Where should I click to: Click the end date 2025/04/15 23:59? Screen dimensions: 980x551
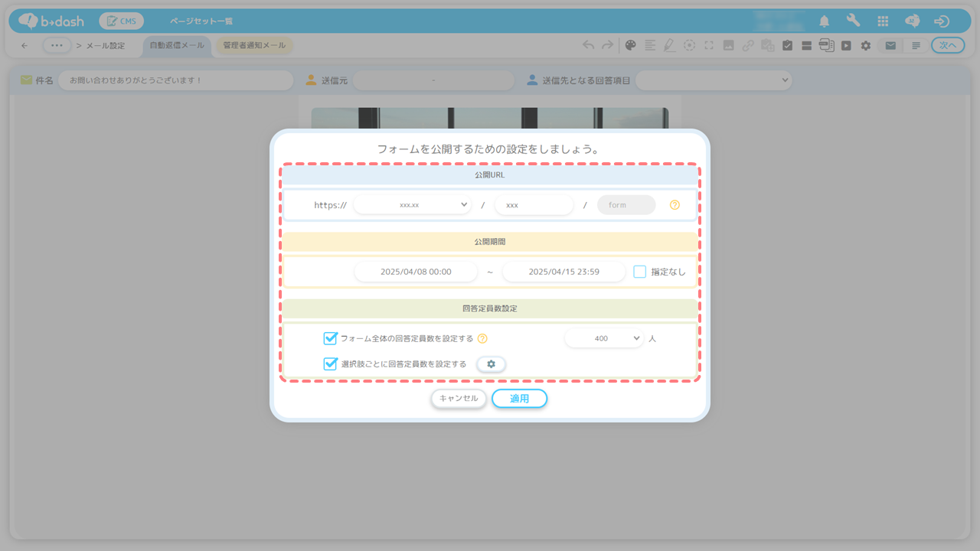coord(563,272)
